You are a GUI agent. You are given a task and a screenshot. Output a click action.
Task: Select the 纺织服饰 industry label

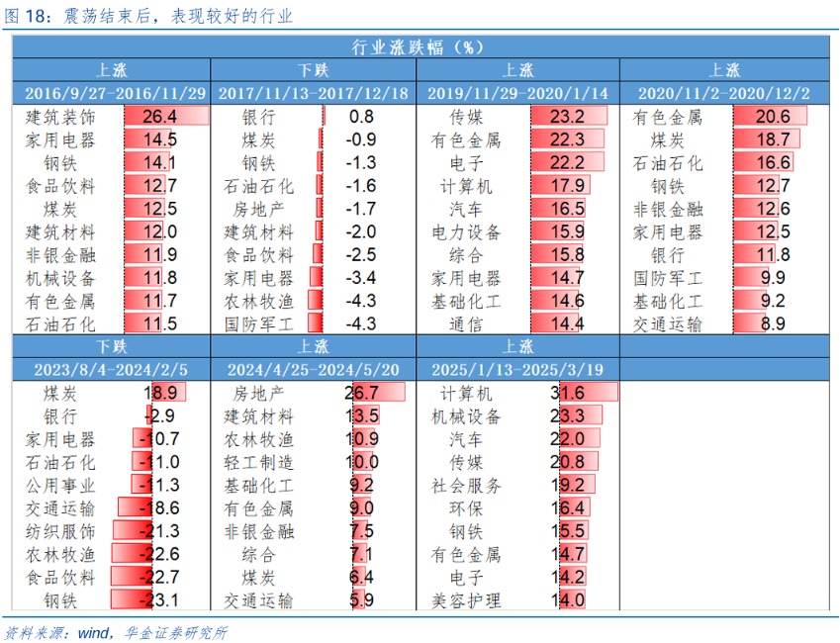tap(60, 531)
